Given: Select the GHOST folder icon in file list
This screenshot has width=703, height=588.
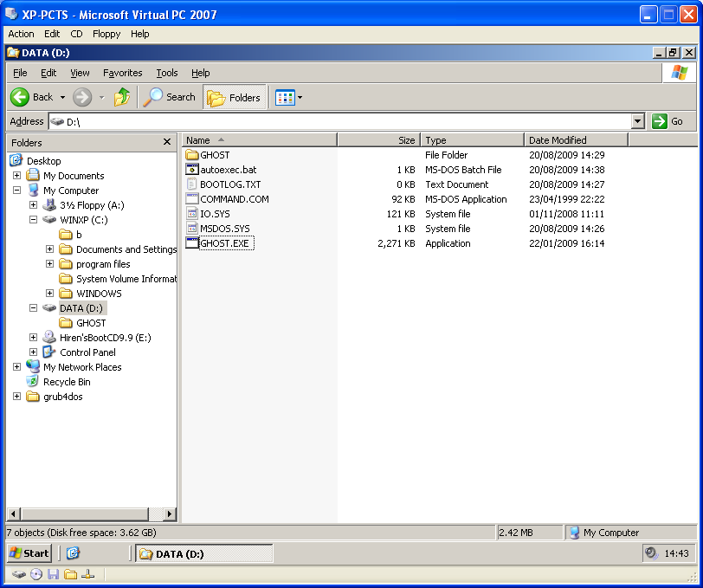Looking at the screenshot, I should click(x=192, y=155).
